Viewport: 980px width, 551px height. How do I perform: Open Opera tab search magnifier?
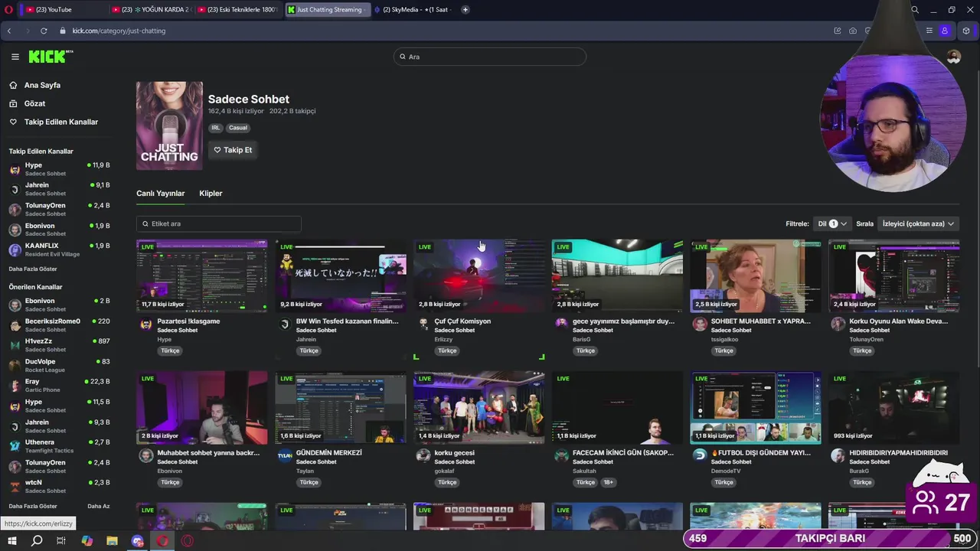click(915, 10)
